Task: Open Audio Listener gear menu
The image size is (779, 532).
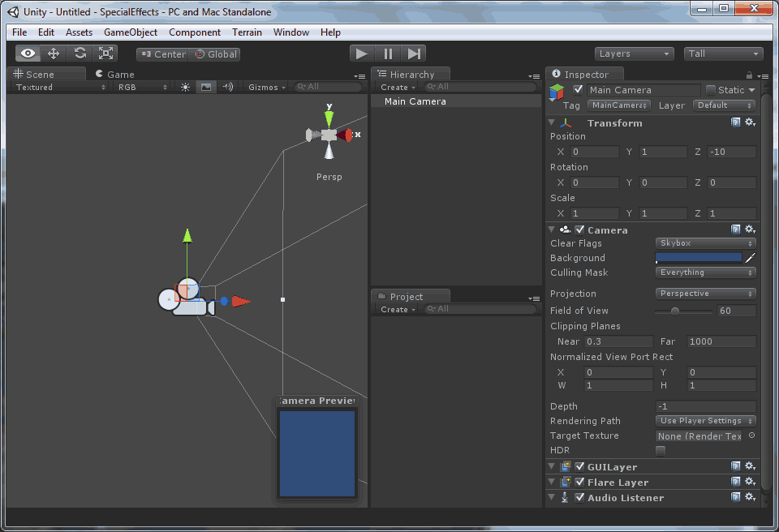Action: coord(750,497)
